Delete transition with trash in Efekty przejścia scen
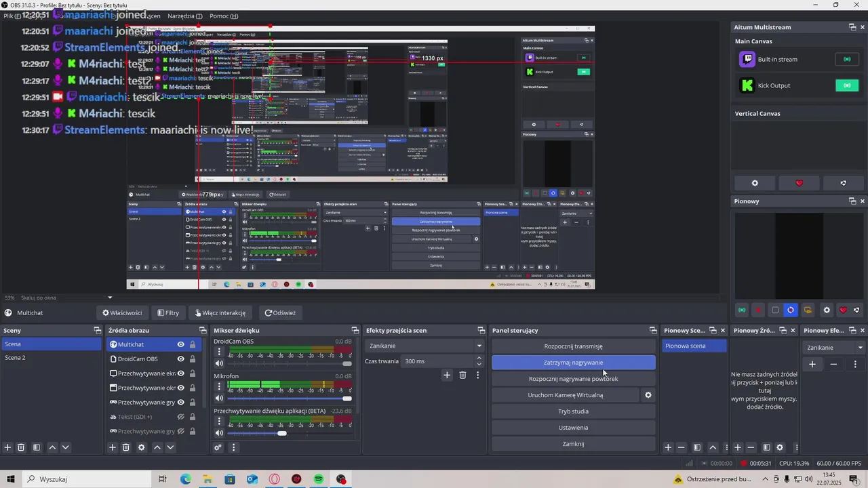Screen dimensions: 868x488 click(x=462, y=375)
